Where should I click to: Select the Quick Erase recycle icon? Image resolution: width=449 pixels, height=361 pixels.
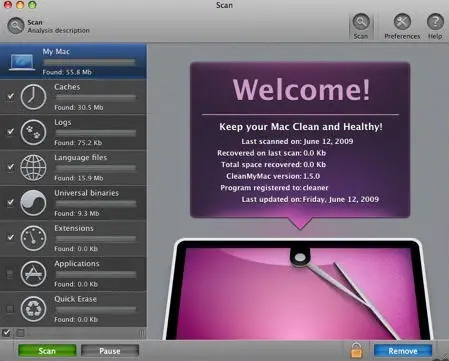click(33, 309)
